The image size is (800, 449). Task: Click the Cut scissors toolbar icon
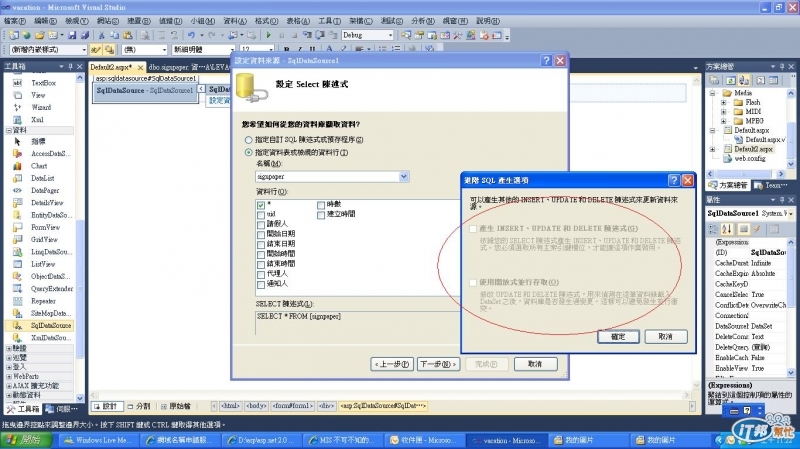(101, 35)
